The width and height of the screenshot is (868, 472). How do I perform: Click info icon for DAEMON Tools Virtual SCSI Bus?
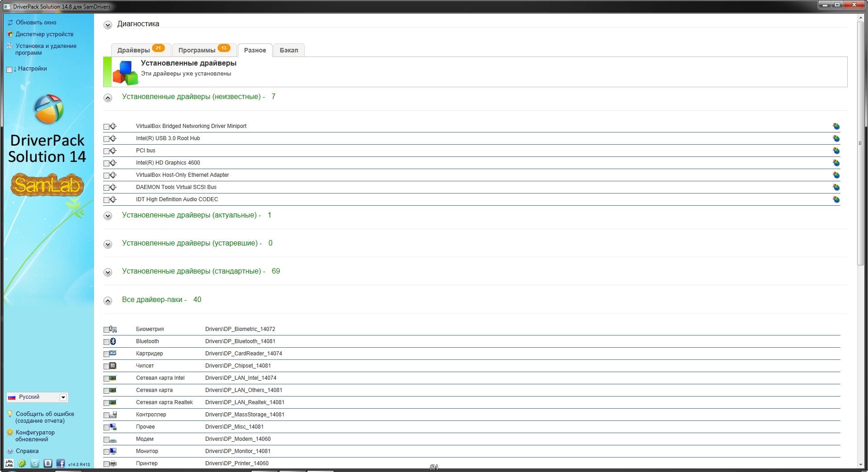tap(836, 188)
